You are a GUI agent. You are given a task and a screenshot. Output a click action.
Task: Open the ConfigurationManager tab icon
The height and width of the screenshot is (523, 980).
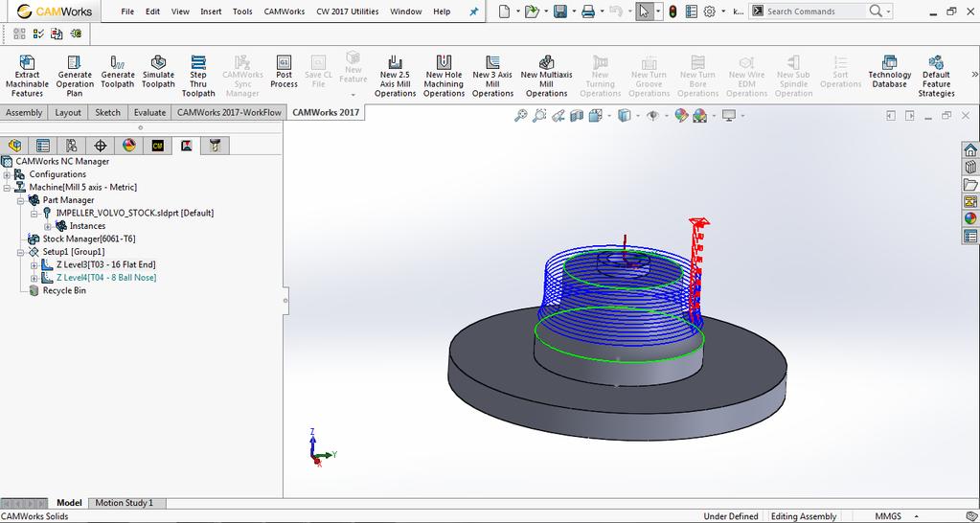click(71, 146)
